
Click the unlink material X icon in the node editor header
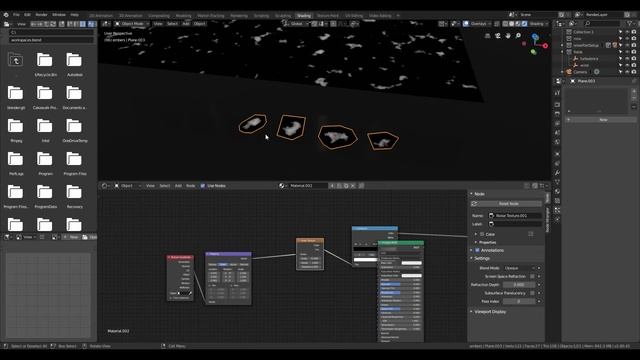[x=353, y=186]
